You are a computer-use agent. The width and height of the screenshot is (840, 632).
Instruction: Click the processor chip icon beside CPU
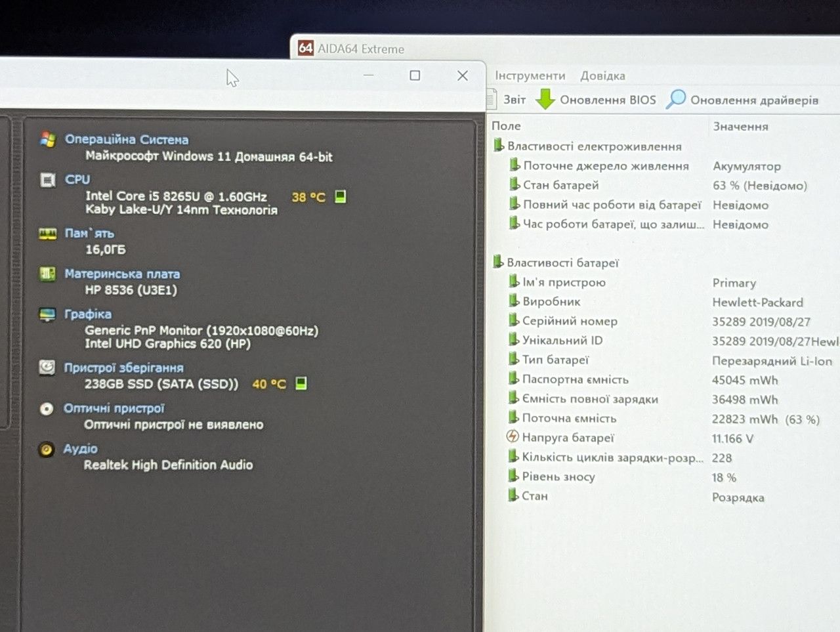point(48,179)
